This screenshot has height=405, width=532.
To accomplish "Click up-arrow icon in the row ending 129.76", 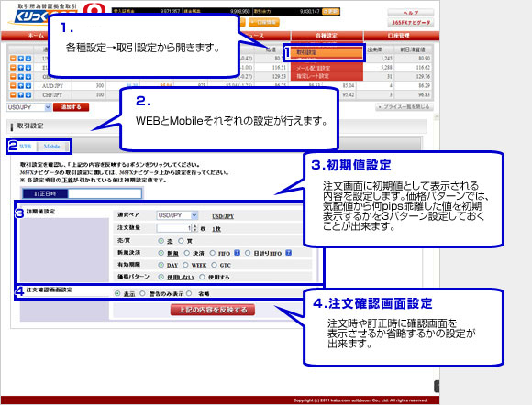I will coord(21,77).
